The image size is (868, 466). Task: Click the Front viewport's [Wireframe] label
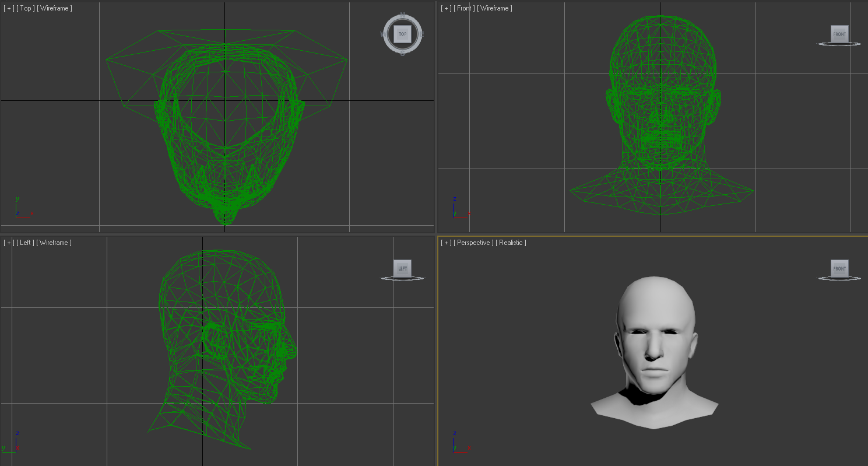coord(494,8)
